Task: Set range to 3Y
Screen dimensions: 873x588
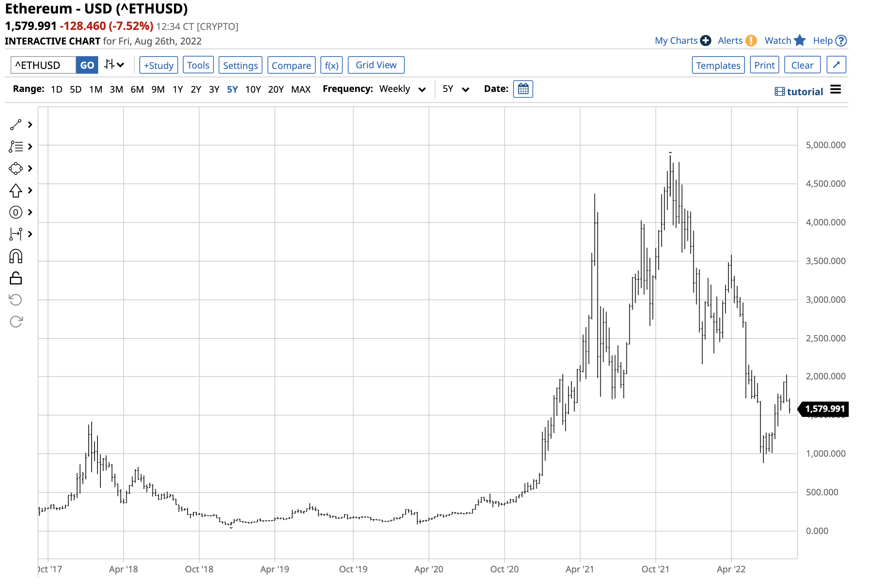Action: 214,89
